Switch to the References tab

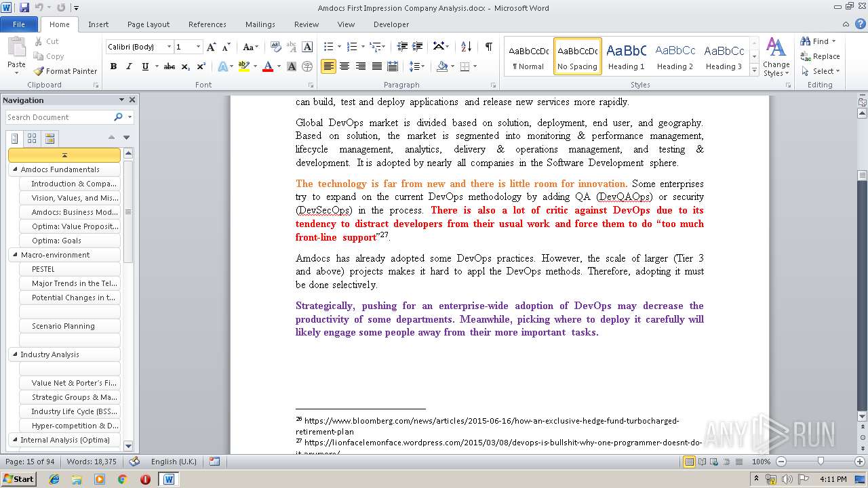(208, 24)
